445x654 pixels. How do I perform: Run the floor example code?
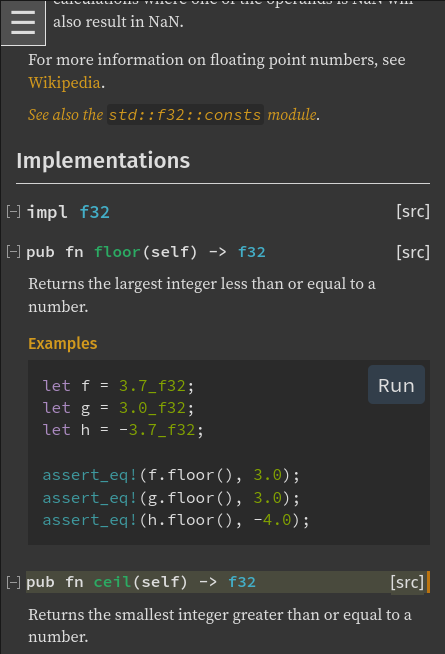396,385
